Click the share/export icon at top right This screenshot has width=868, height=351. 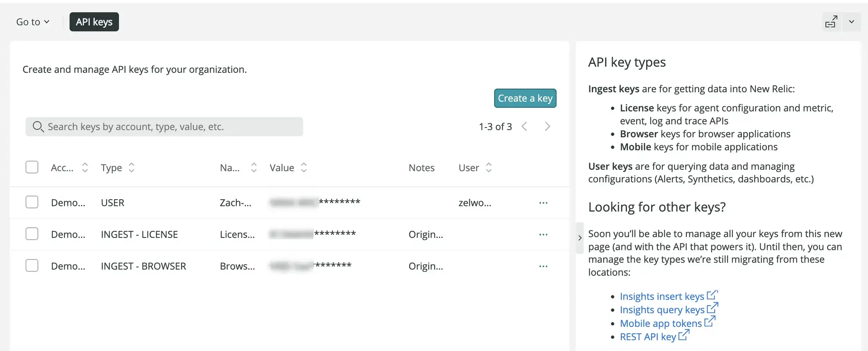click(831, 22)
